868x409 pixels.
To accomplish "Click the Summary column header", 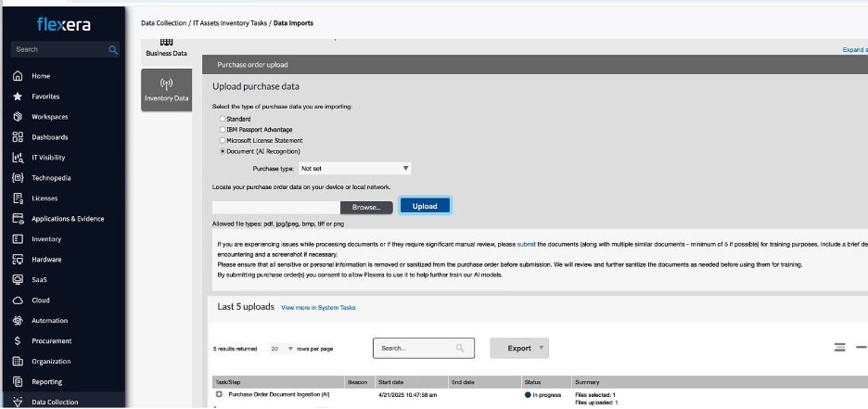I will tap(720, 382).
